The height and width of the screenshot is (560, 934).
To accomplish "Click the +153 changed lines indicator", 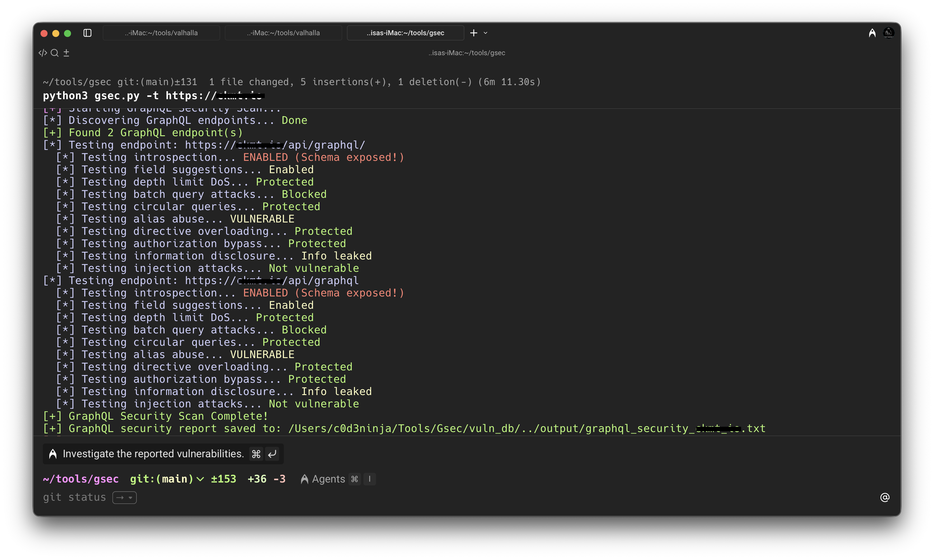I will click(223, 478).
